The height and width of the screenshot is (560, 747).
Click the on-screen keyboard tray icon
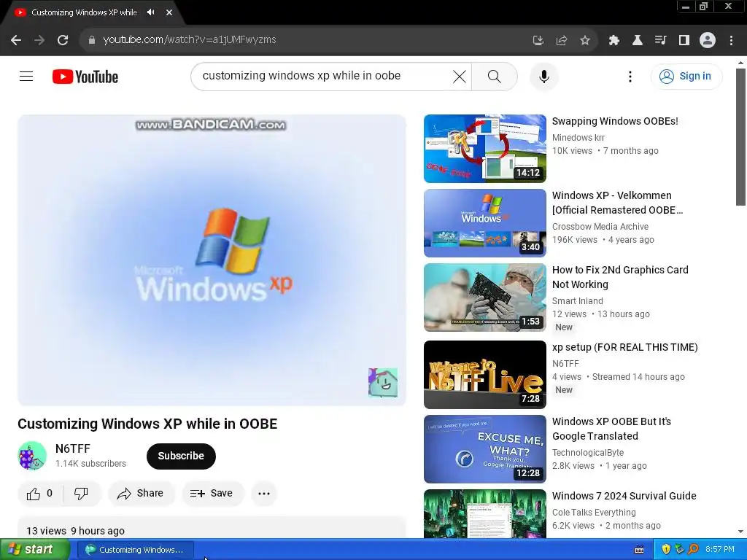[x=639, y=550]
